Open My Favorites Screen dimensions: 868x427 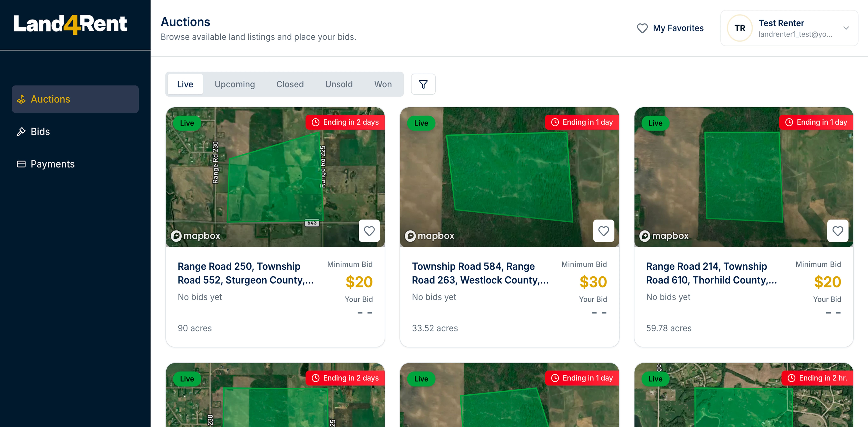678,28
